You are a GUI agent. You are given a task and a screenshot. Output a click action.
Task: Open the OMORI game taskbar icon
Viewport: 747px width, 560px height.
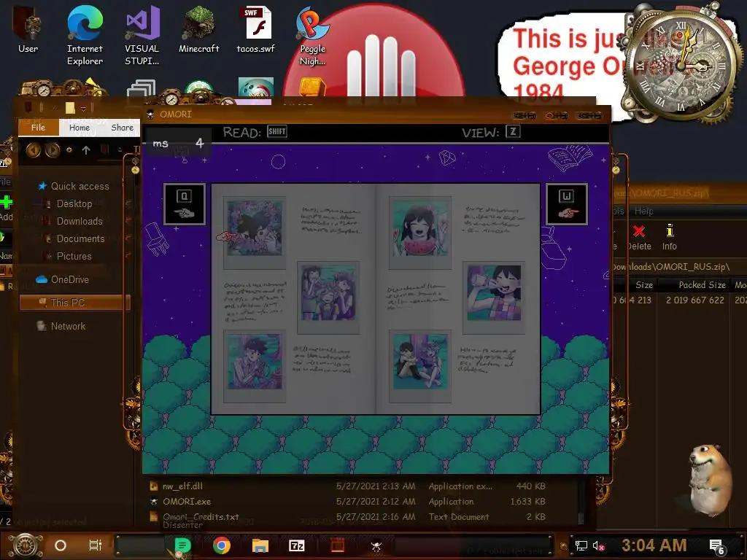(376, 545)
